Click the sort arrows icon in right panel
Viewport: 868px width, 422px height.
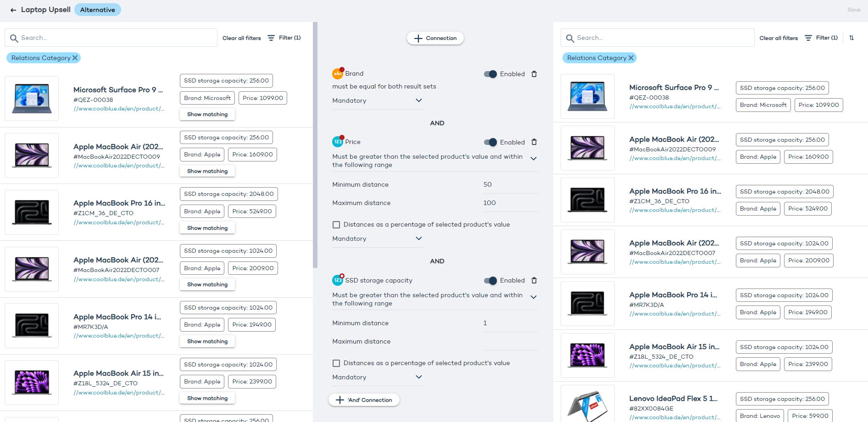click(x=851, y=38)
